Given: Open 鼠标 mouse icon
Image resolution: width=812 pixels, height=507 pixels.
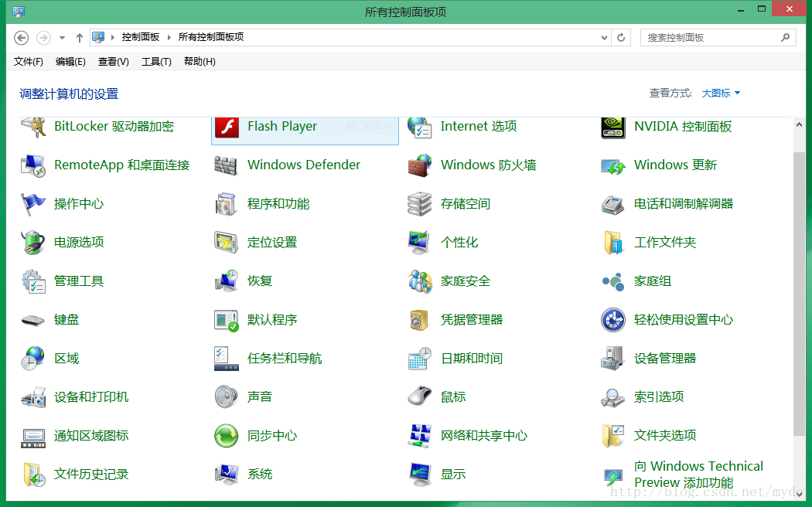Looking at the screenshot, I should [419, 397].
